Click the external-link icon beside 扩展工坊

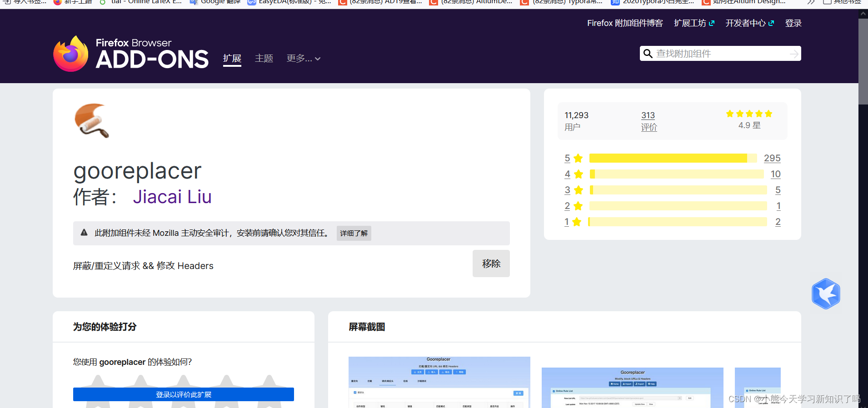coord(712,23)
